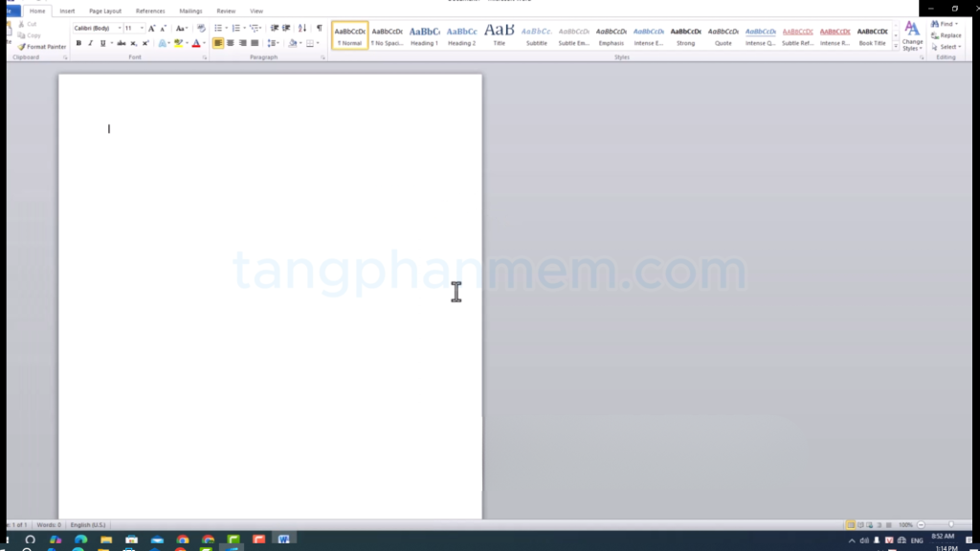Open the Underline style dropdown arrow
Image resolution: width=980 pixels, height=551 pixels.
[x=111, y=43]
